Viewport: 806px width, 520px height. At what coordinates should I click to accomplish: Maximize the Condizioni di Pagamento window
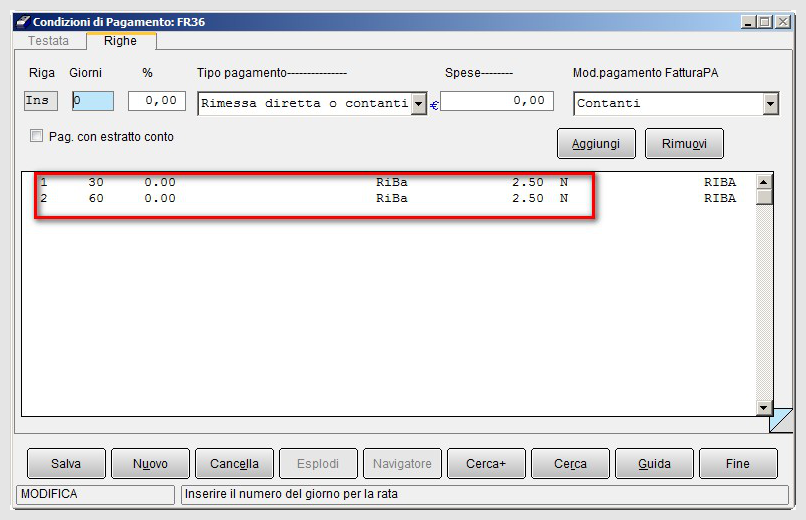pos(765,22)
